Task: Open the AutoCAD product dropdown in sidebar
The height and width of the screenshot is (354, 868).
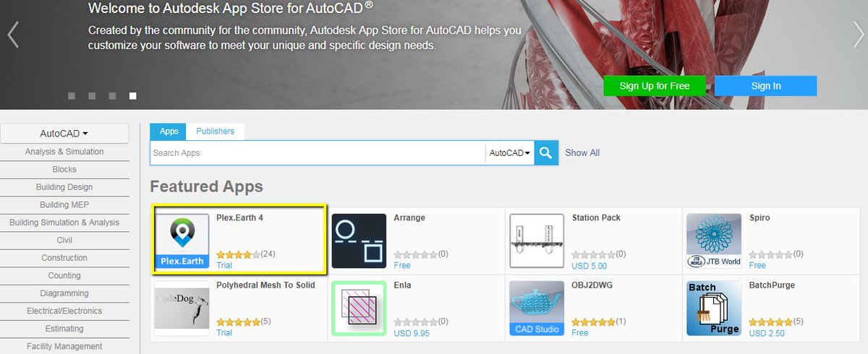Action: click(64, 134)
